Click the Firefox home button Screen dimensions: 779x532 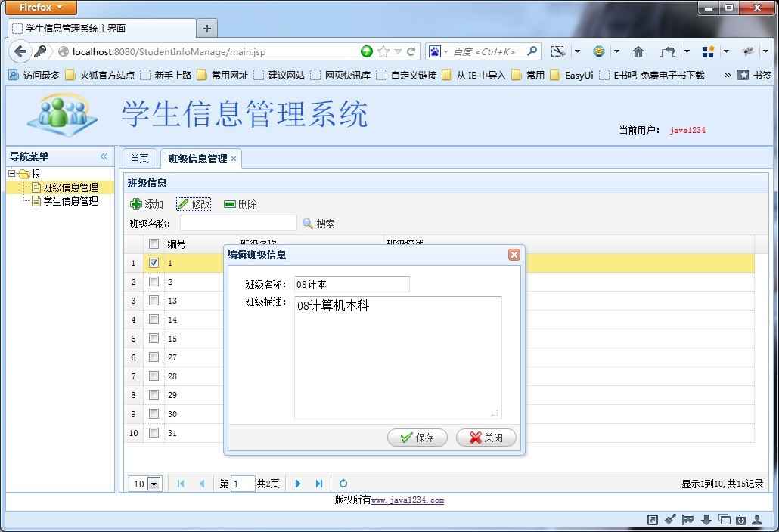(638, 51)
